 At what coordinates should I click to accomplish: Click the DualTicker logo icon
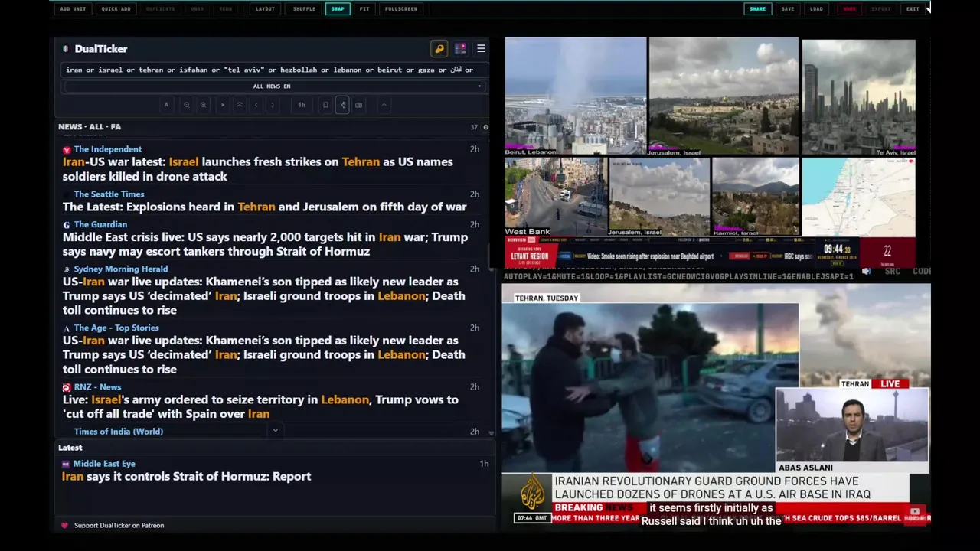[x=65, y=49]
